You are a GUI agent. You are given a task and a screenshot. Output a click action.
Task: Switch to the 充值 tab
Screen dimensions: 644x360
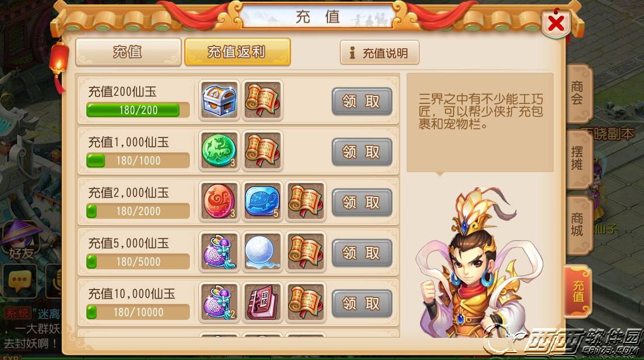(128, 52)
